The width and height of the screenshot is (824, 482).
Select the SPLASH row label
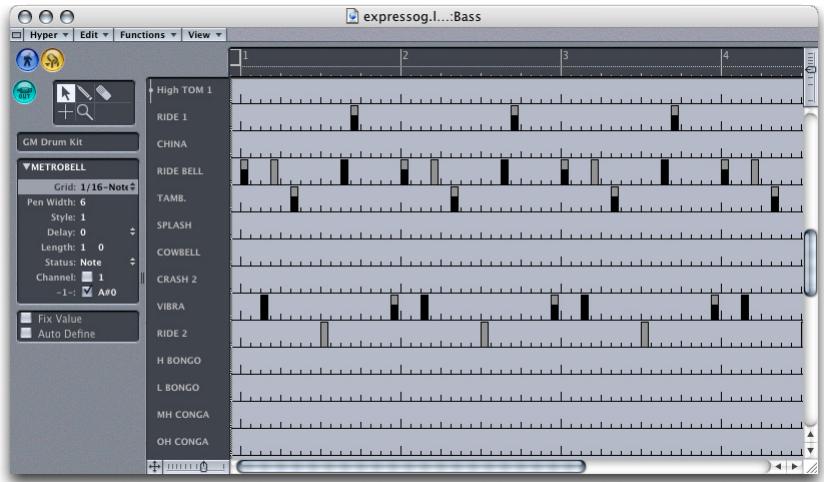pyautogui.click(x=174, y=225)
